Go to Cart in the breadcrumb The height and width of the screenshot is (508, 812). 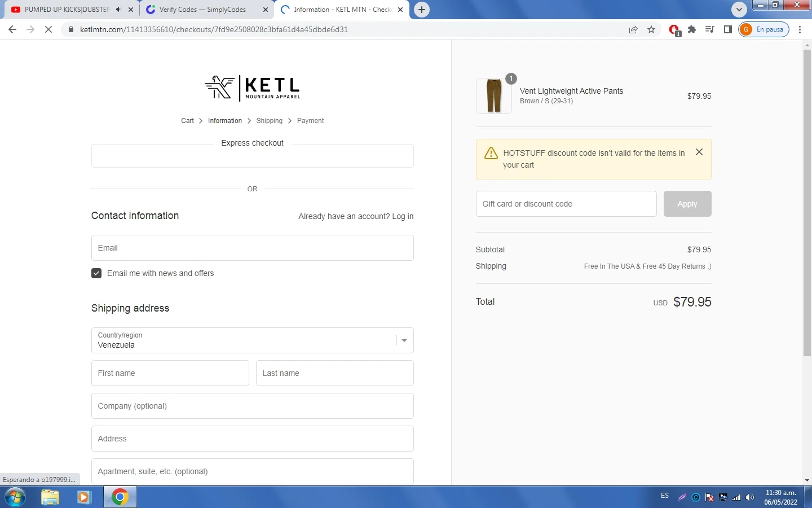(x=187, y=121)
